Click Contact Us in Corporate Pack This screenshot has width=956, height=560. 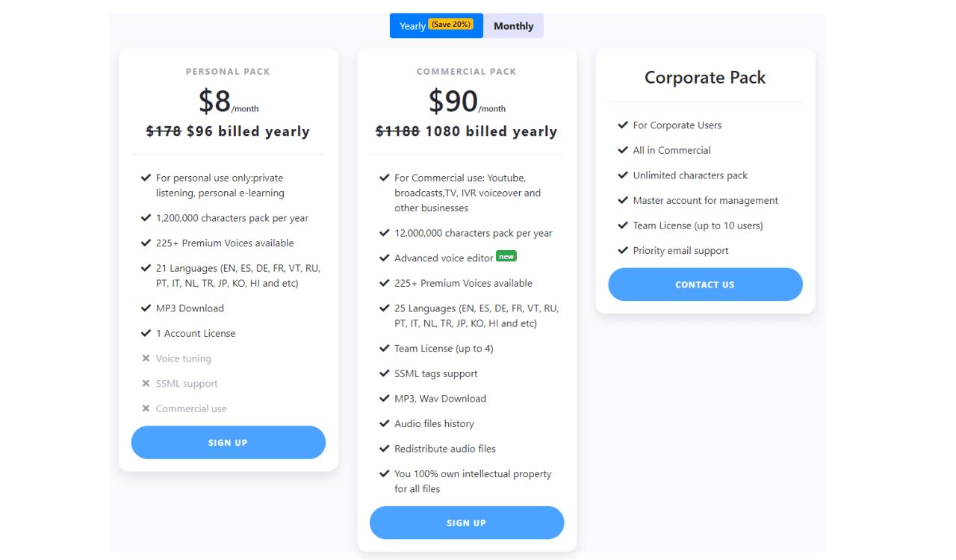tap(704, 284)
